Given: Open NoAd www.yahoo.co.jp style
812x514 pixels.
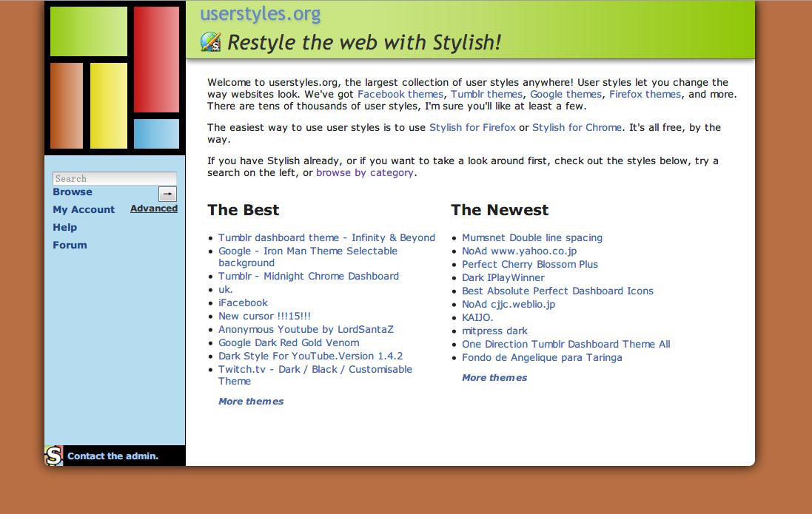Looking at the screenshot, I should (x=520, y=251).
